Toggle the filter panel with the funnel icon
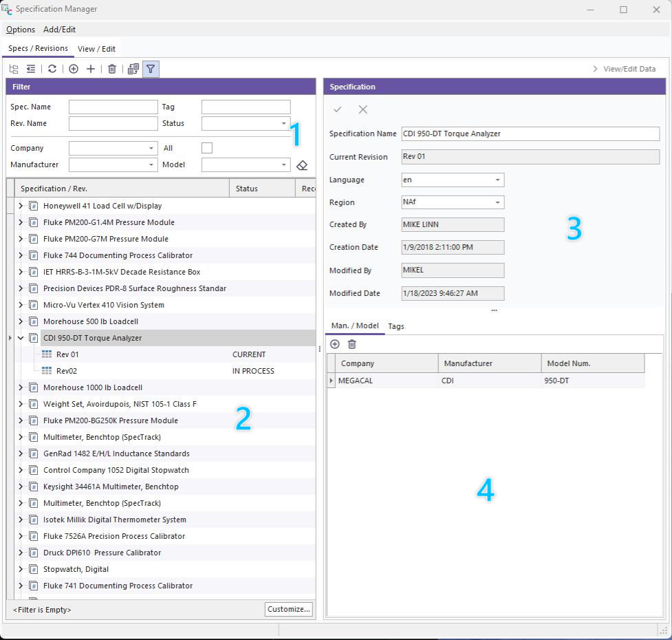 151,69
